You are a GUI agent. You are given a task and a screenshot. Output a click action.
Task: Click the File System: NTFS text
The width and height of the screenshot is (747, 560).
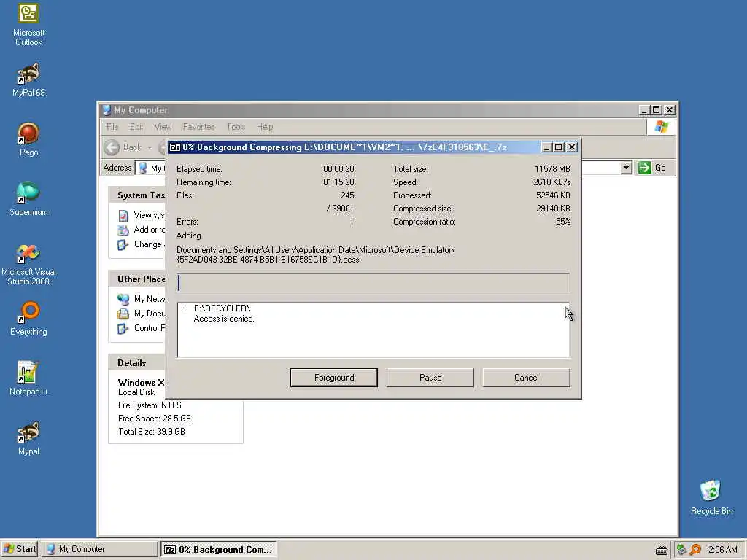point(150,405)
